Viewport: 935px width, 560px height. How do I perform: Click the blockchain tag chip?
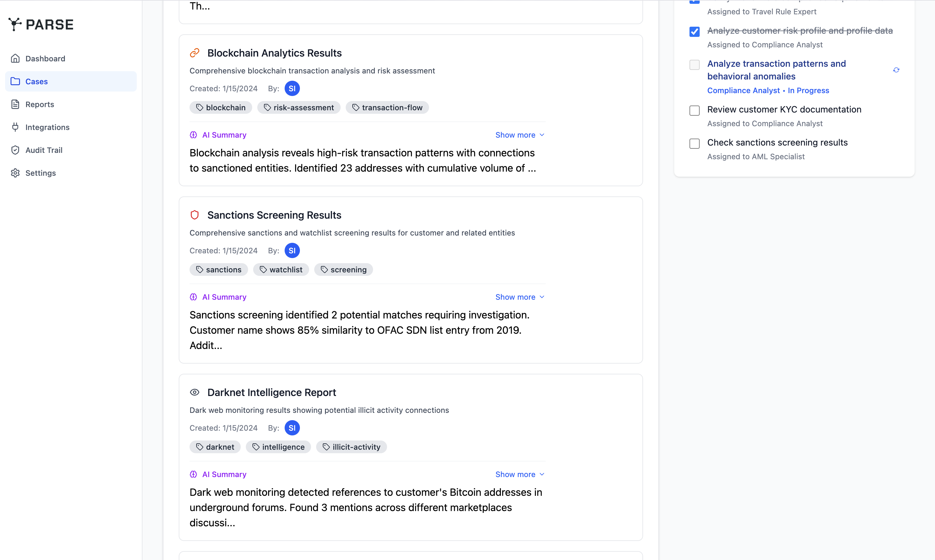220,107
